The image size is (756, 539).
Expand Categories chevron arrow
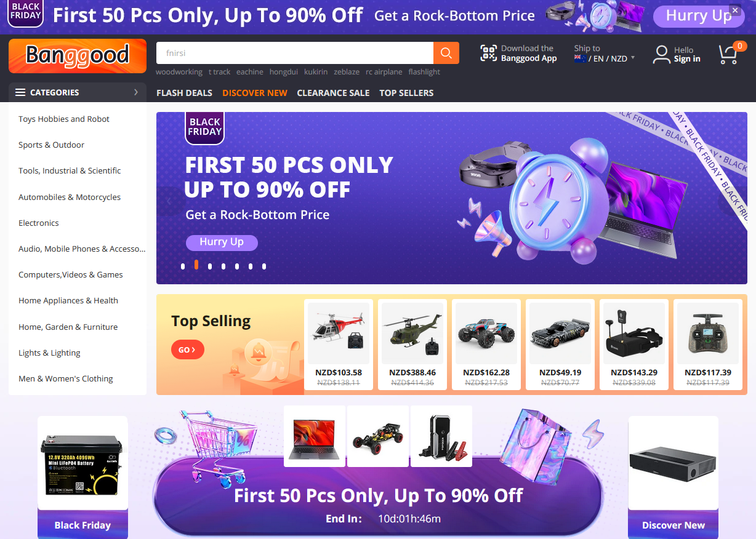point(136,92)
